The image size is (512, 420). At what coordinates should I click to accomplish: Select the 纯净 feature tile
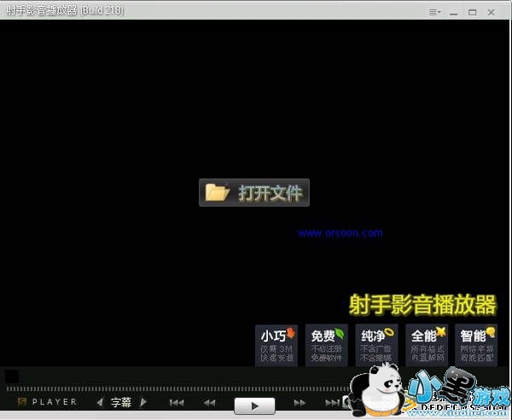pyautogui.click(x=376, y=345)
